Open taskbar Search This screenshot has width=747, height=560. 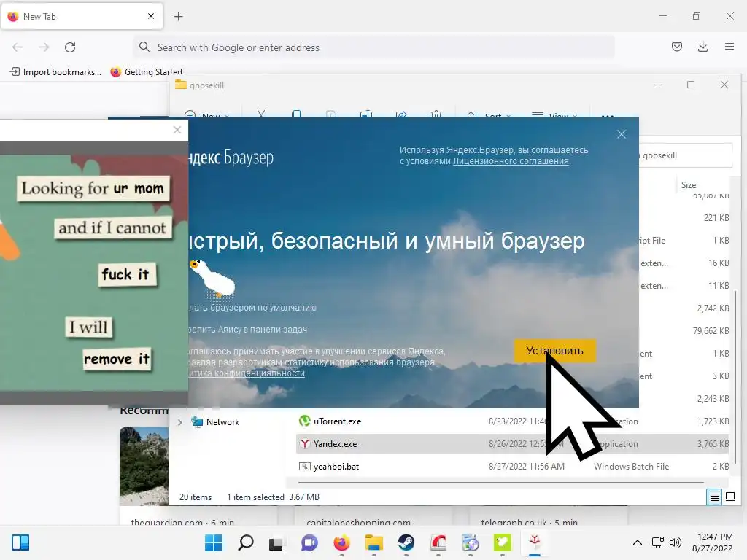coord(245,542)
